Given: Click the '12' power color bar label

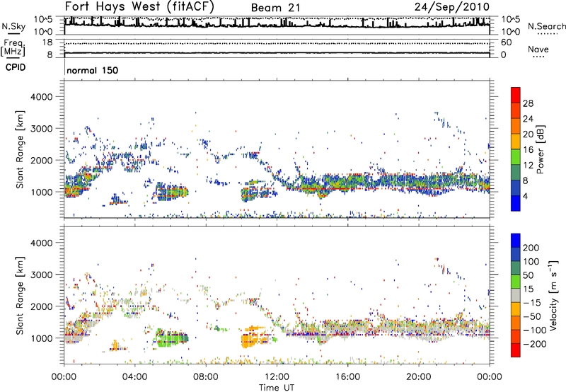Looking at the screenshot, I should click(528, 166).
